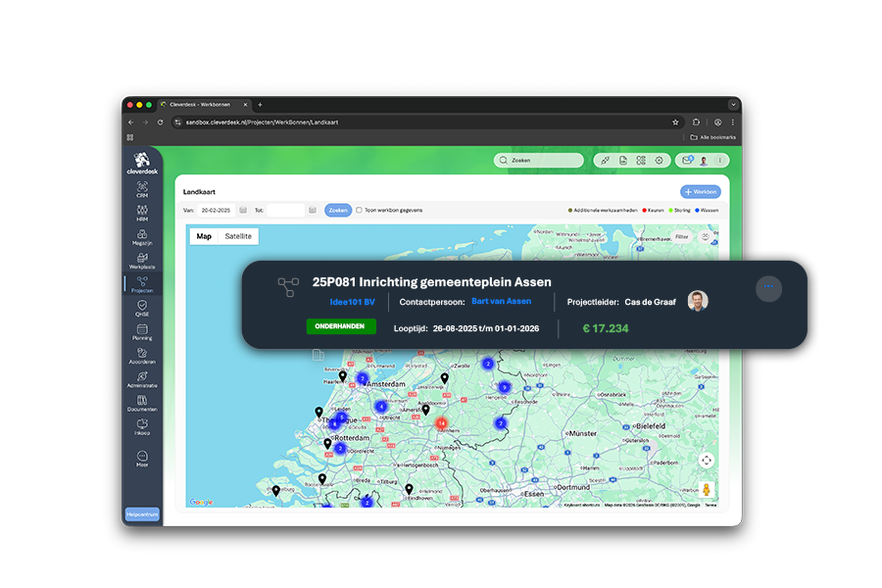882x588 pixels.
Task: Toggle the Keuren legend filter
Action: (x=645, y=210)
